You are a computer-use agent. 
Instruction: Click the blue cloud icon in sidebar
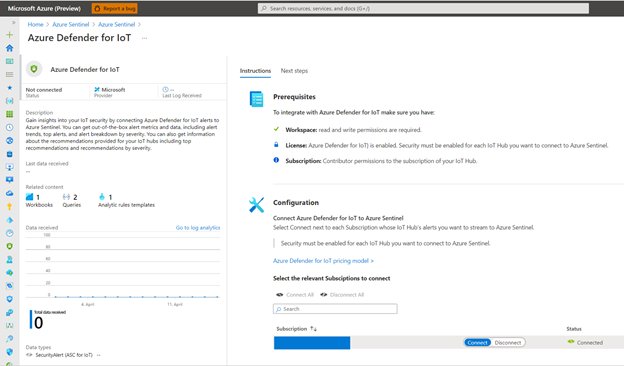tap(10, 193)
